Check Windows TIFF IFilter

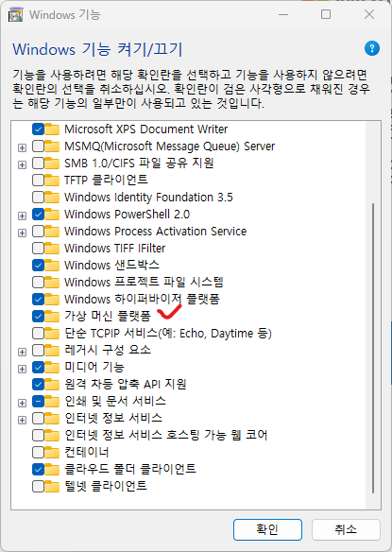[38, 248]
